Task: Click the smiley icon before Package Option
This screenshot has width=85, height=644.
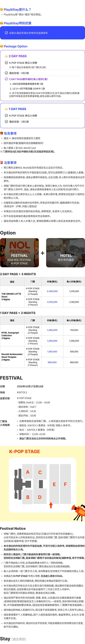Action: point(1,46)
